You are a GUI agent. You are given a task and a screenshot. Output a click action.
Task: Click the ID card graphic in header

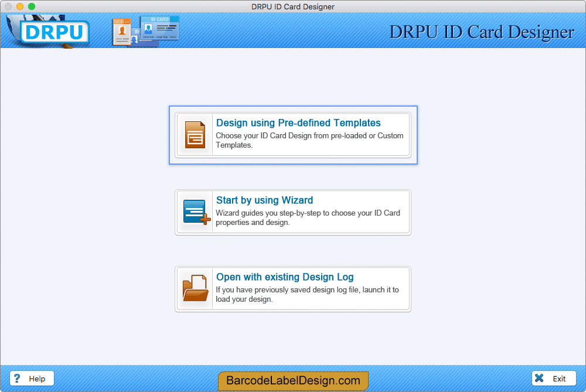point(145,32)
